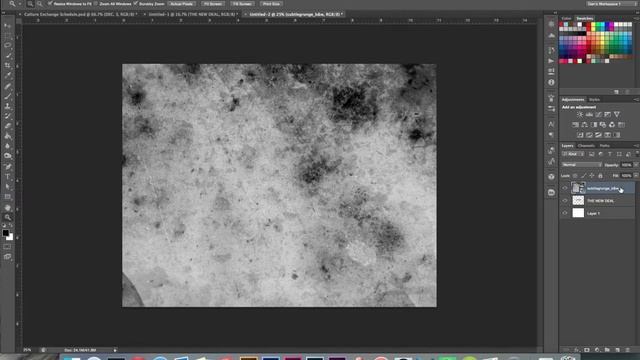The width and height of the screenshot is (640, 360).
Task: Click the Fill value field
Action: click(x=626, y=176)
